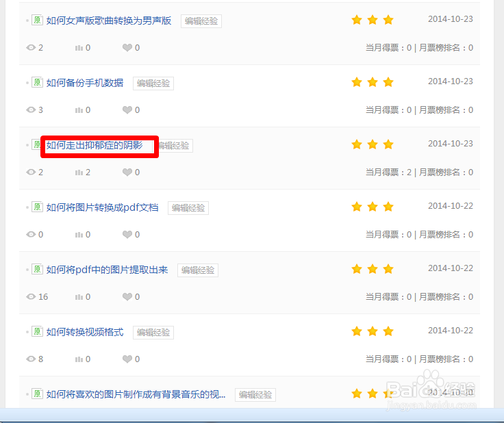Image resolution: width=504 pixels, height=423 pixels.
Task: Click the 原 badge of 如何转换视频格式
Action: (x=37, y=332)
